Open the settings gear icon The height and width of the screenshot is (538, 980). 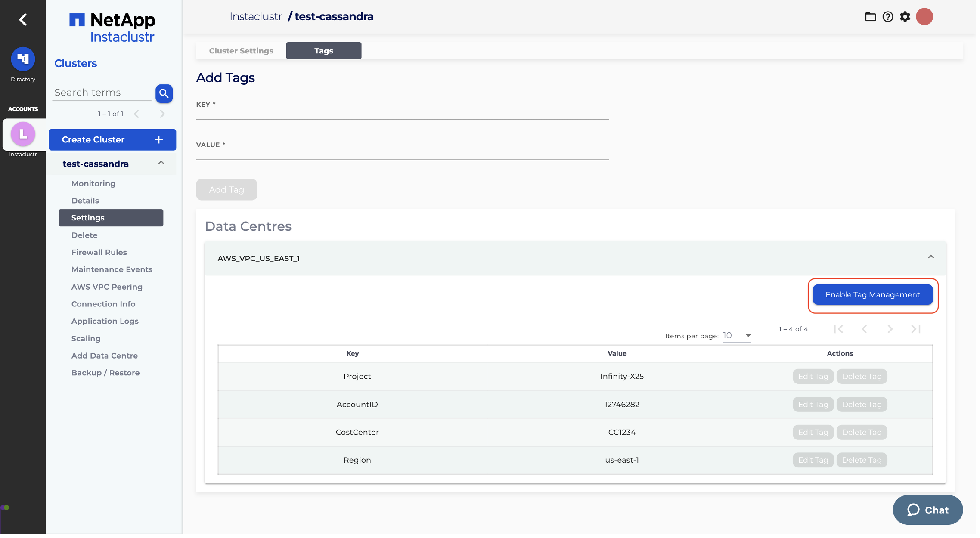905,17
